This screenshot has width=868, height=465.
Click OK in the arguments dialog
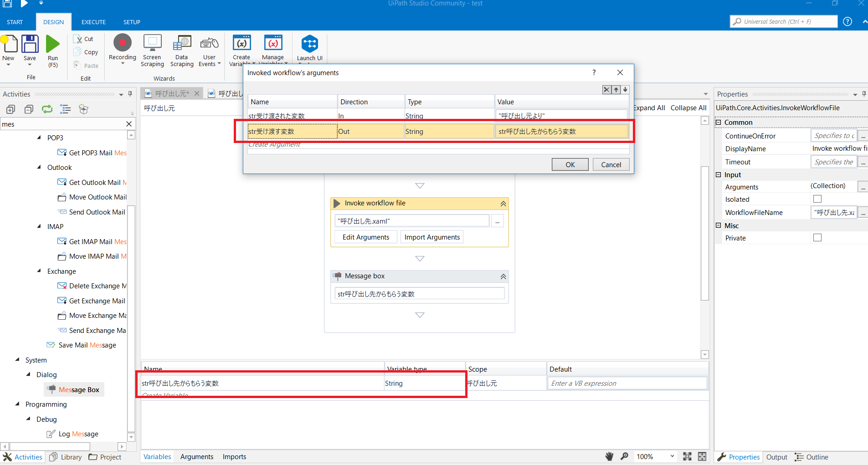pyautogui.click(x=570, y=164)
